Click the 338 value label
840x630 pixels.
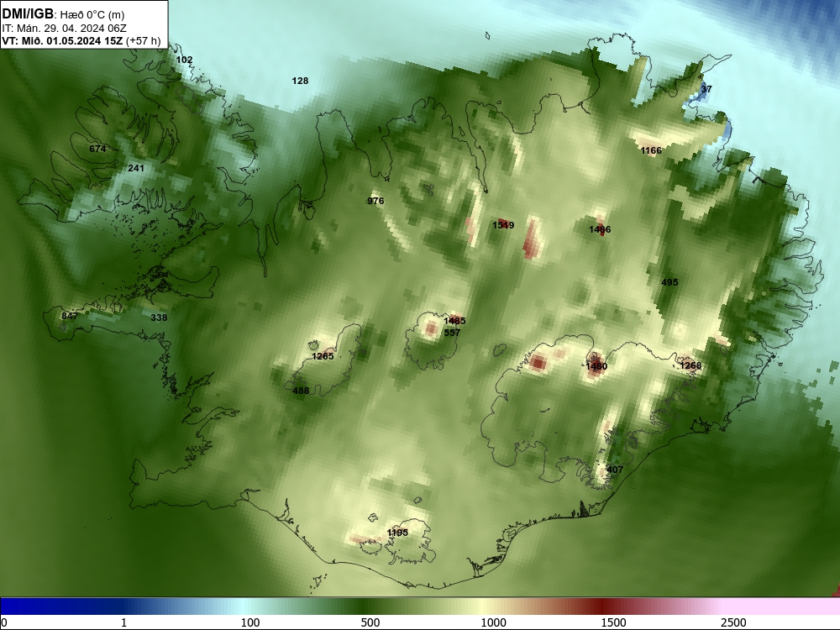(x=159, y=318)
